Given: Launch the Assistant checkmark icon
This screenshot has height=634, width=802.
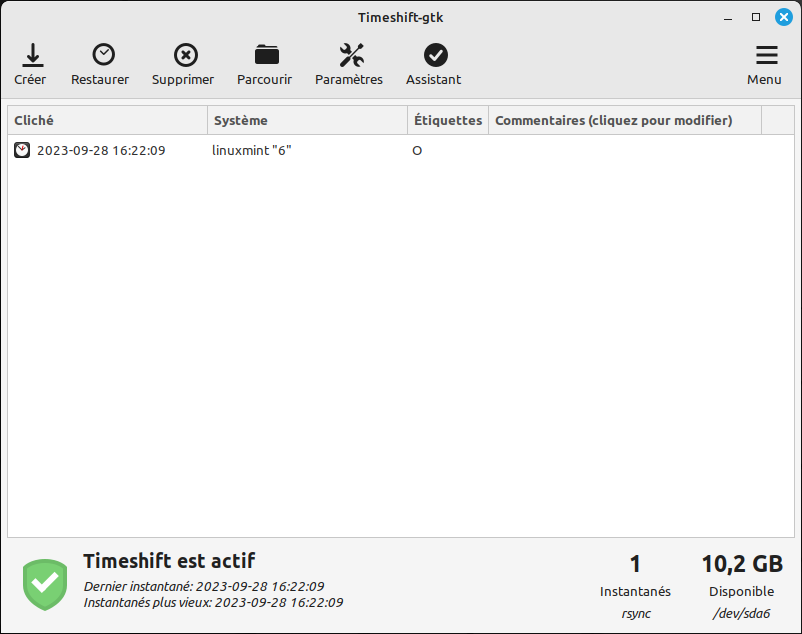Looking at the screenshot, I should click(436, 55).
